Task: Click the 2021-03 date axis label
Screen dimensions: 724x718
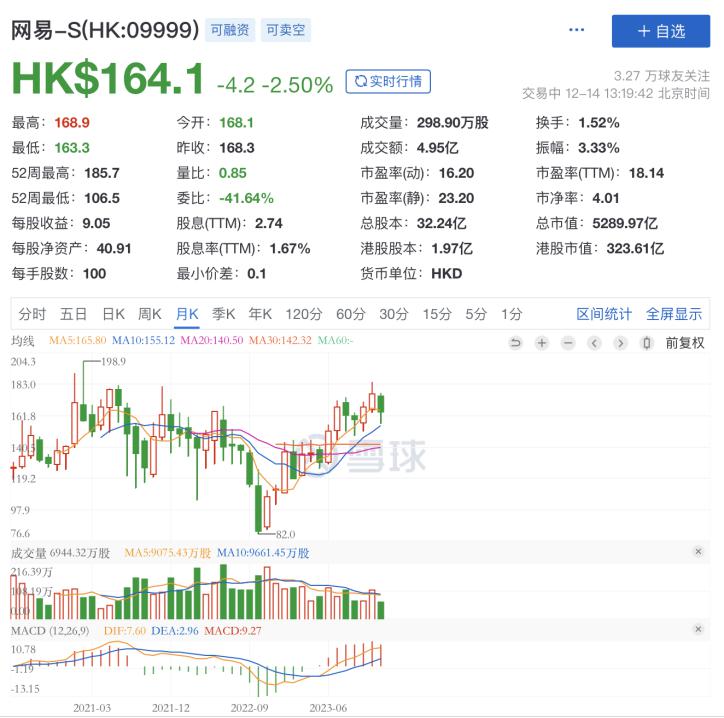Action: (x=92, y=708)
